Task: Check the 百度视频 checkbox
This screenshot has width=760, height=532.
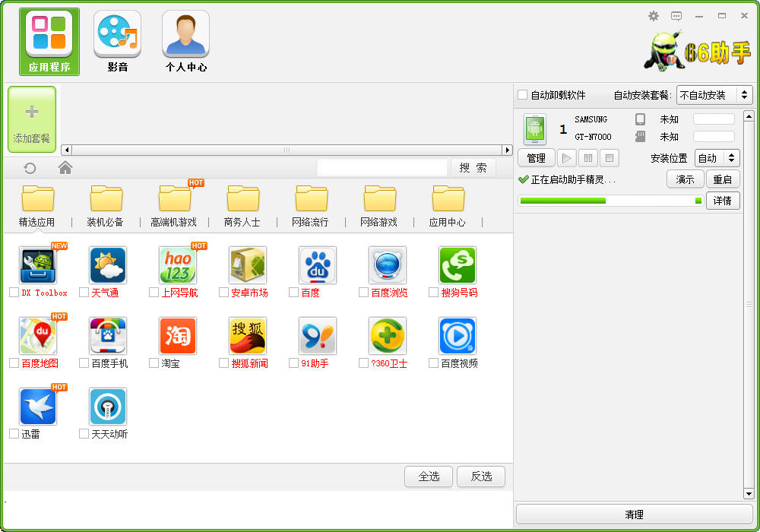Action: click(x=433, y=363)
